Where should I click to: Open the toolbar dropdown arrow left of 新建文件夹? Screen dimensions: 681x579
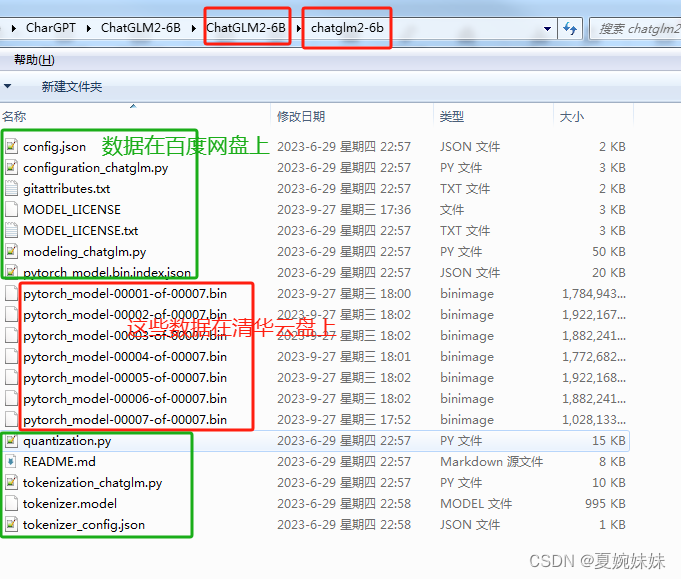[x=7, y=86]
